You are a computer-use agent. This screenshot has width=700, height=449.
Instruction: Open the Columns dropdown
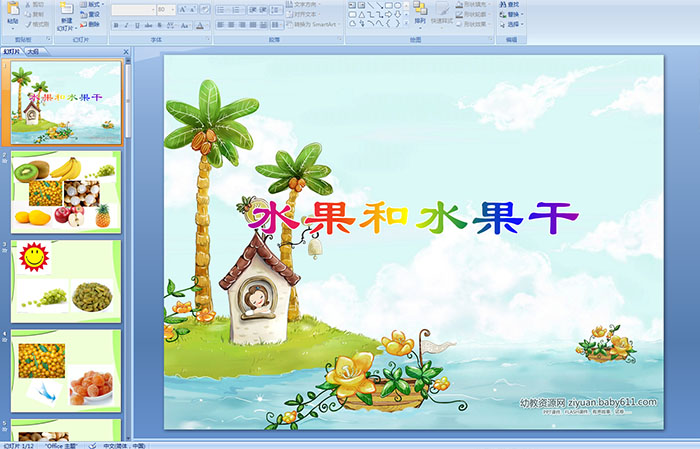(277, 25)
